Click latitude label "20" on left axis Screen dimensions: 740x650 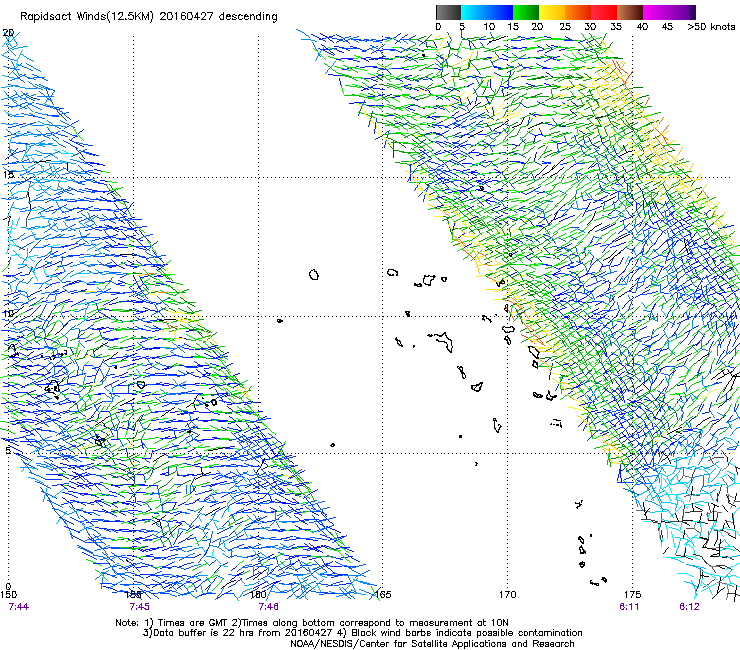click(x=8, y=33)
